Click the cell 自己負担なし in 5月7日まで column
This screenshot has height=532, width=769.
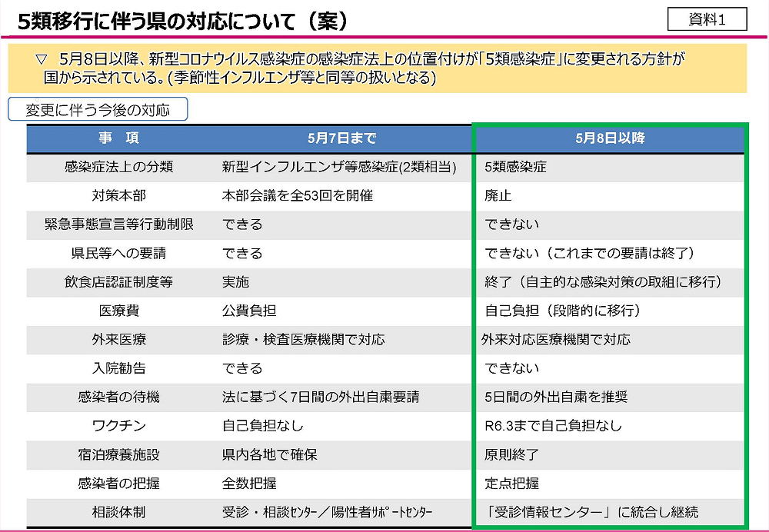[262, 426]
